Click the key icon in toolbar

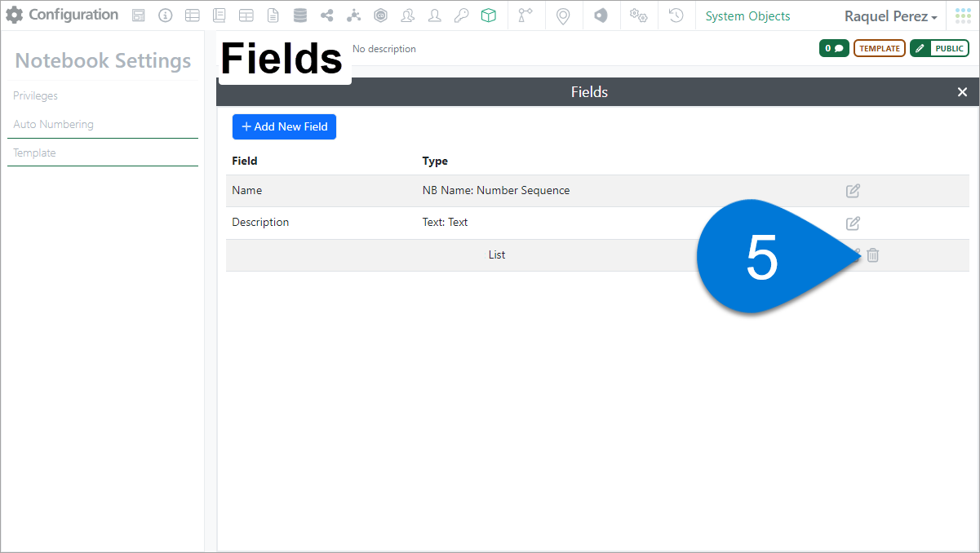[461, 15]
